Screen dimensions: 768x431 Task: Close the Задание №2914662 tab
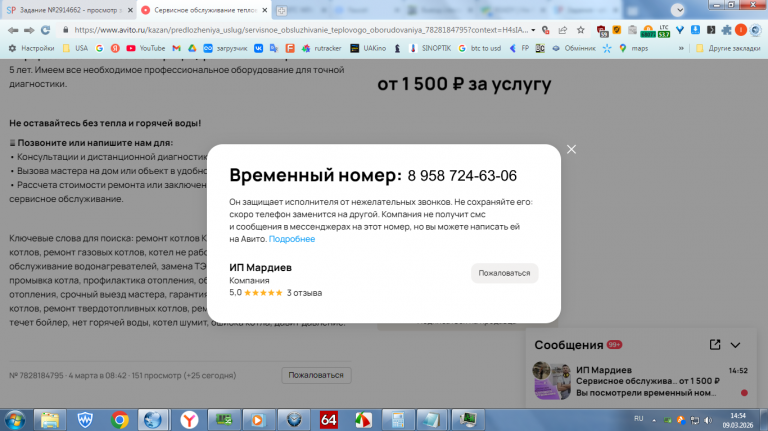pyautogui.click(x=130, y=10)
